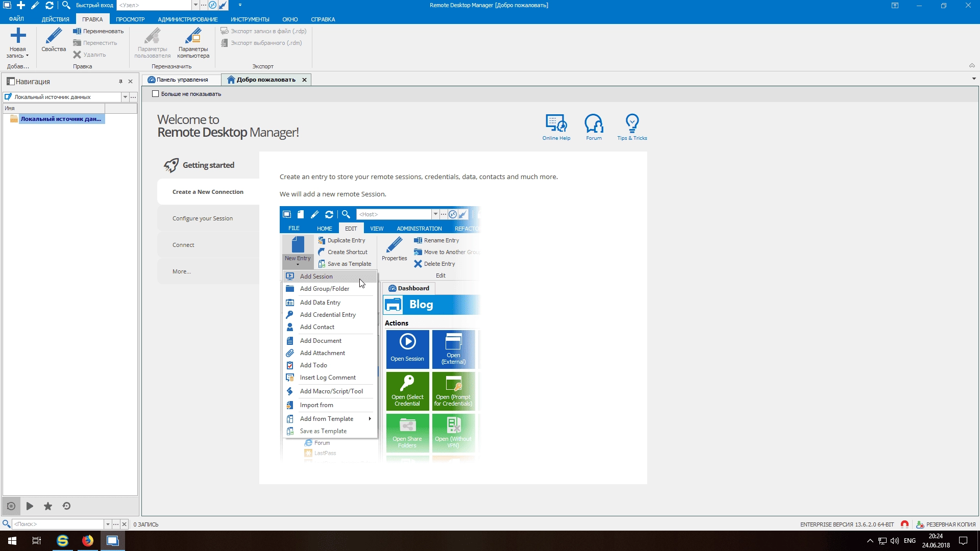980x551 pixels.
Task: Click the favorites star icon
Action: (x=48, y=506)
